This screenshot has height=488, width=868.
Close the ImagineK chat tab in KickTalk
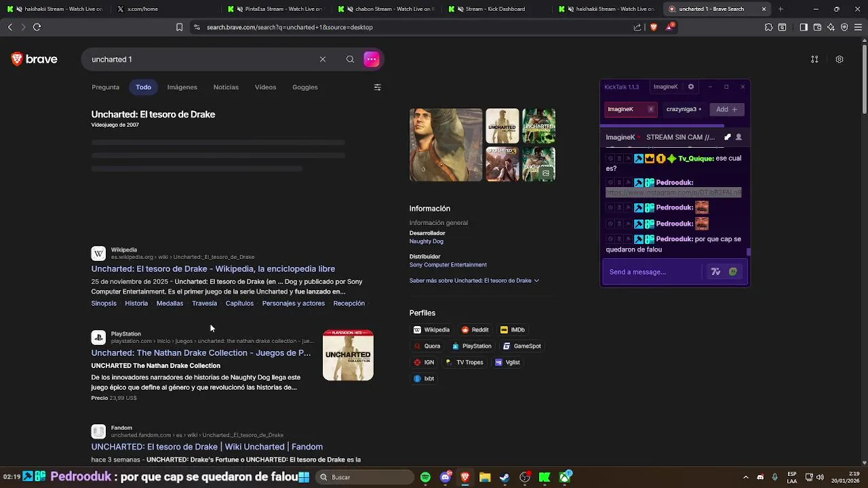(x=651, y=109)
